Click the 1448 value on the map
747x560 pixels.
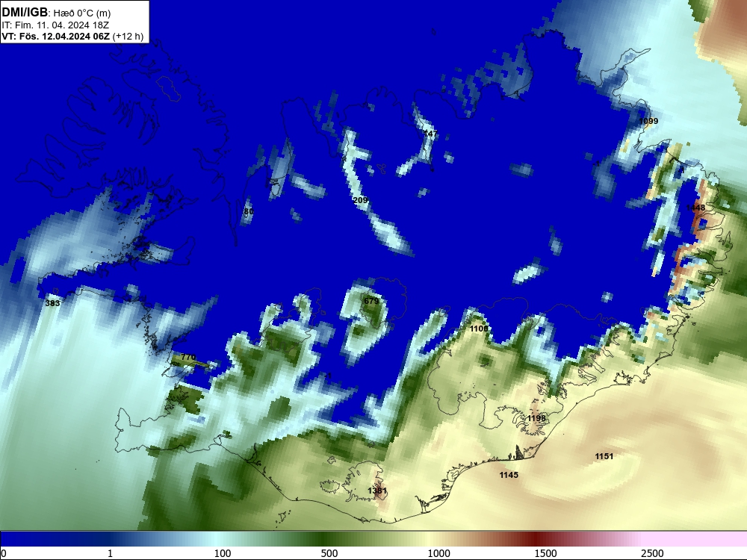click(695, 208)
